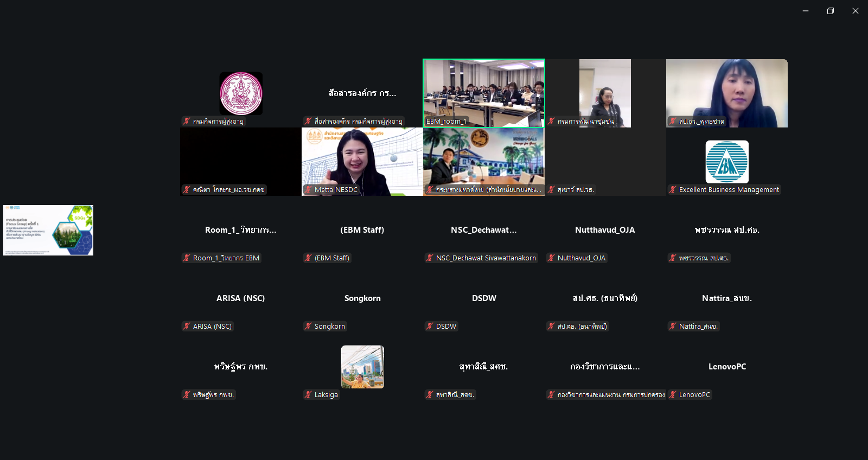Screen dimensions: 868x460
Task: Click muted mic icon next to (EBM Staff) label
Action: coord(308,258)
